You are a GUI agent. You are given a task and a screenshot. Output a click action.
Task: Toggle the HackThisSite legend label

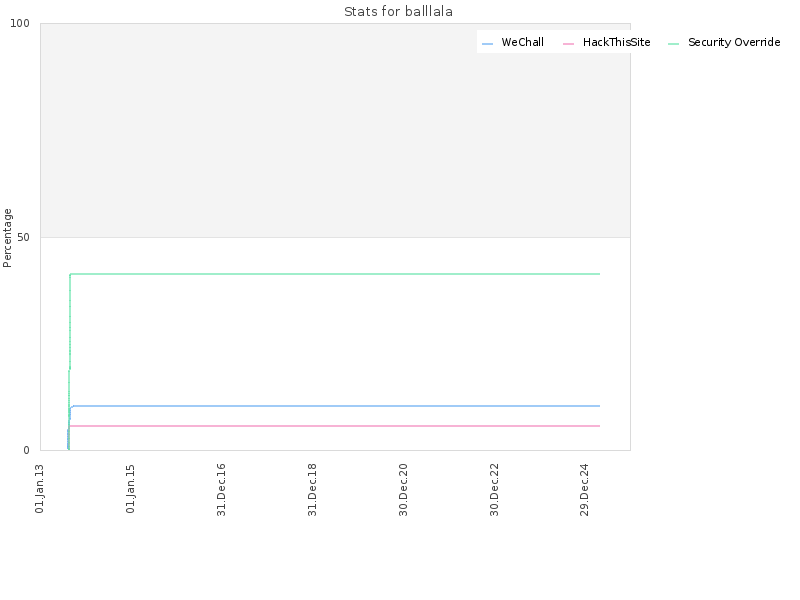click(x=616, y=42)
